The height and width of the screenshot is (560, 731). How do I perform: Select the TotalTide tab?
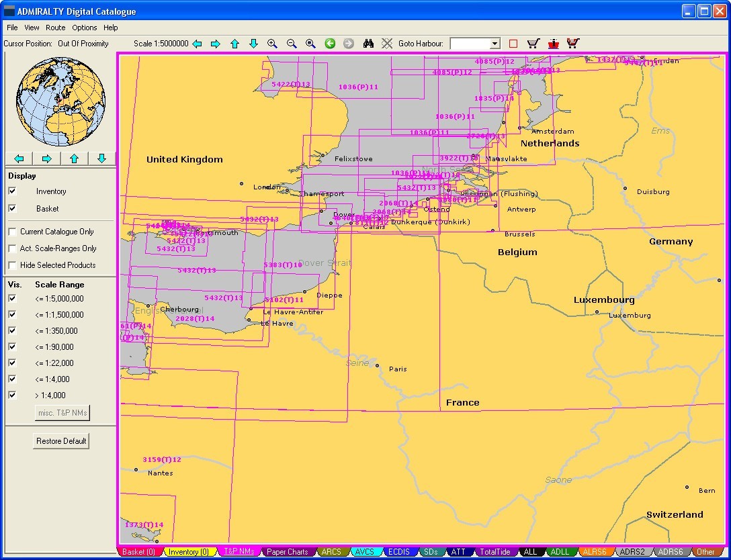(x=494, y=552)
